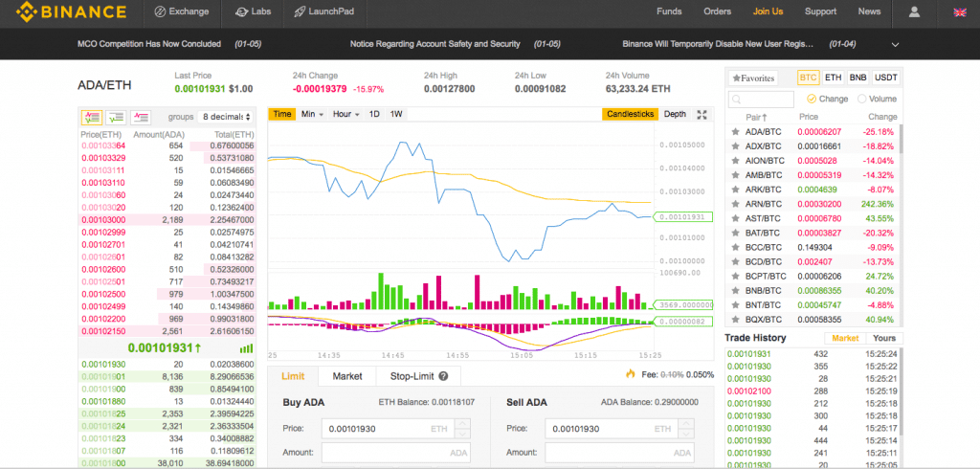Show Market trade history
Screen dimensions: 980x469
[x=846, y=338]
